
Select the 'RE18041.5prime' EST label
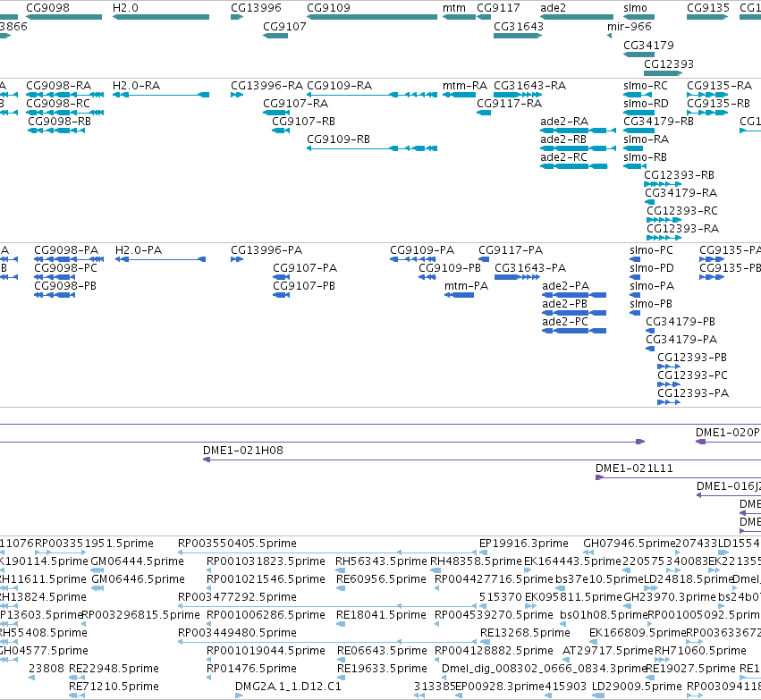click(x=381, y=615)
